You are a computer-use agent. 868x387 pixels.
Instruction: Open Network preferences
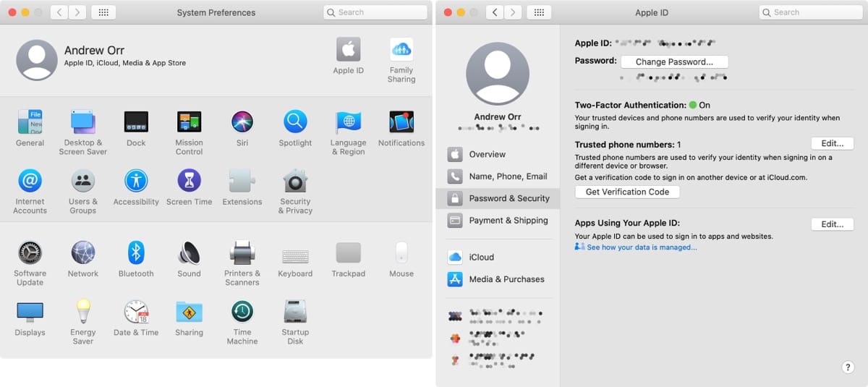tap(83, 259)
